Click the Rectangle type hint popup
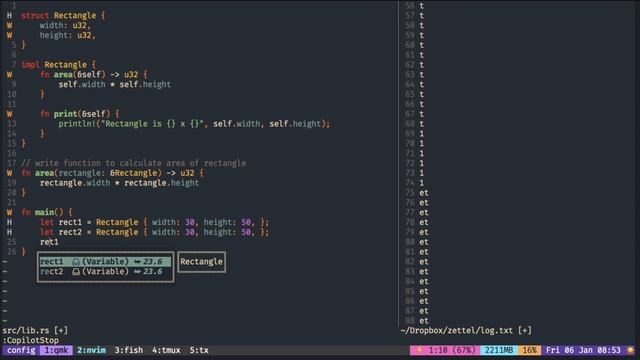 pos(202,262)
